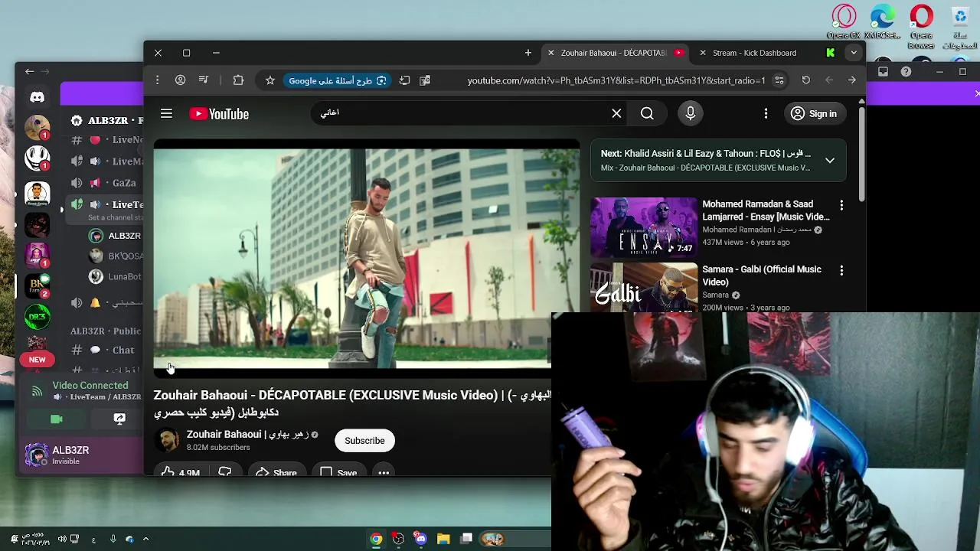
Task: Open Chrome from the taskbar
Action: [376, 539]
